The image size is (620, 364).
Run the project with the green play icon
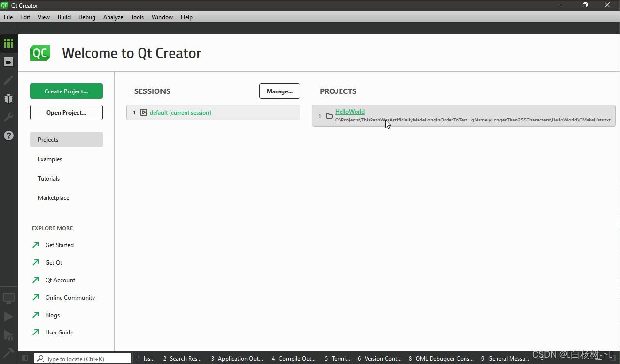point(9,317)
